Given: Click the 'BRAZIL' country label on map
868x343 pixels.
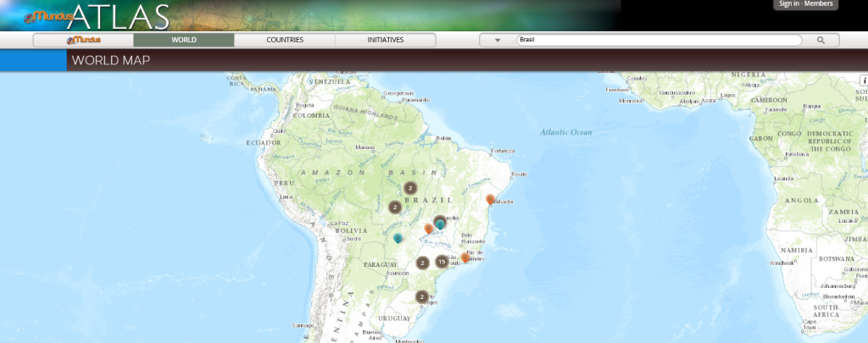Looking at the screenshot, I should pos(428,200).
